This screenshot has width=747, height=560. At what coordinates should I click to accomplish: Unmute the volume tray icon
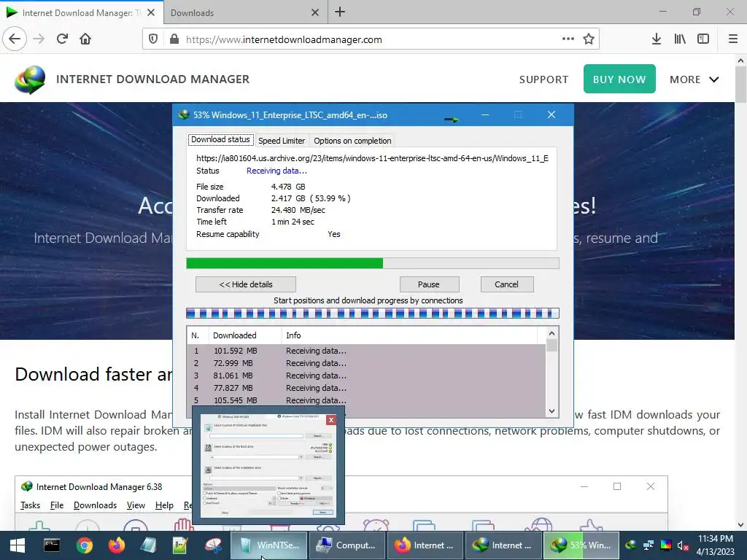[683, 545]
